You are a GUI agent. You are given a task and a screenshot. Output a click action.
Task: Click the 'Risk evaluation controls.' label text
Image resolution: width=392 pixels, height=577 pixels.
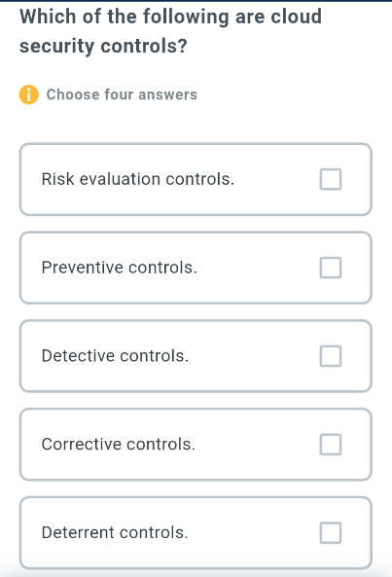pos(138,179)
